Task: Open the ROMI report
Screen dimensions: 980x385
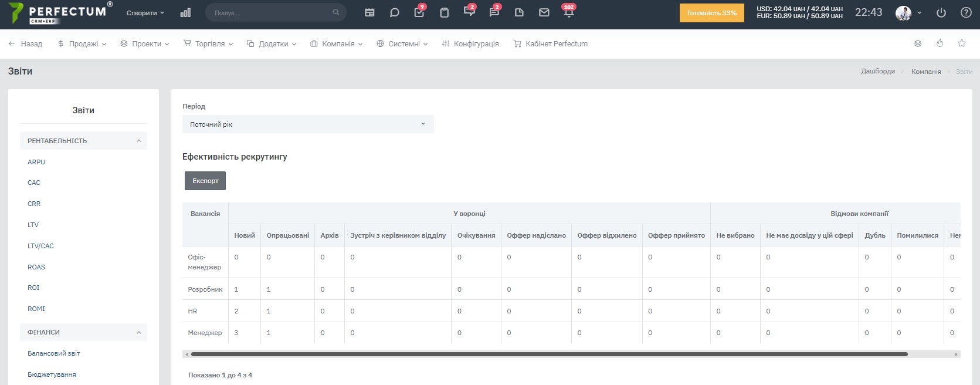Action: [x=36, y=309]
